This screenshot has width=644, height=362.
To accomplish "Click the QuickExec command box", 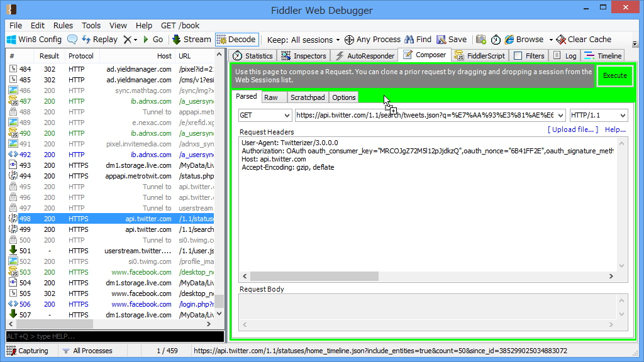I will (x=115, y=337).
